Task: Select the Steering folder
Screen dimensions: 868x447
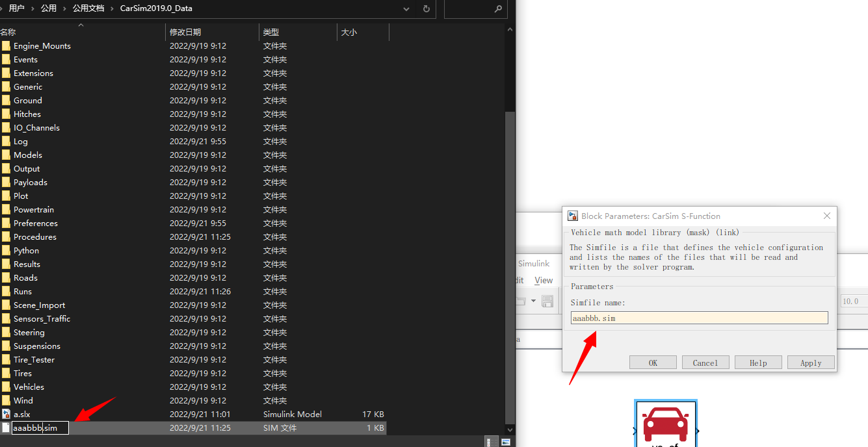Action: pyautogui.click(x=29, y=333)
